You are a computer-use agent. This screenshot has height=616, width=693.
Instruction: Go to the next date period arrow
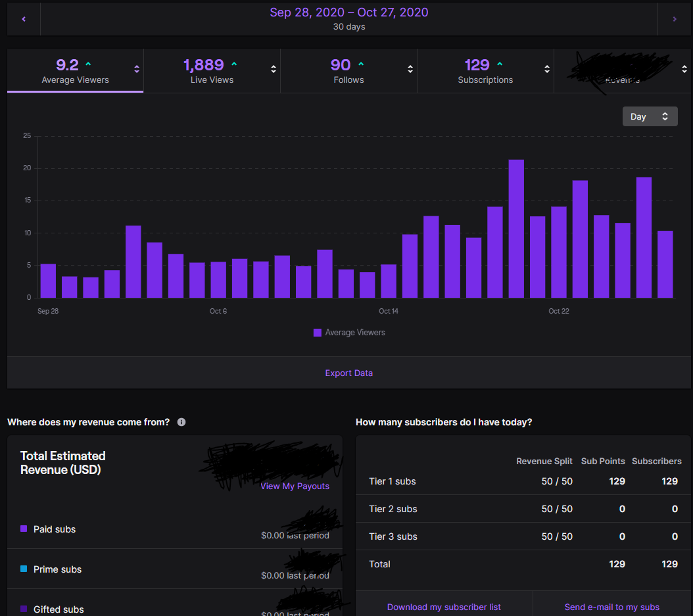point(675,19)
